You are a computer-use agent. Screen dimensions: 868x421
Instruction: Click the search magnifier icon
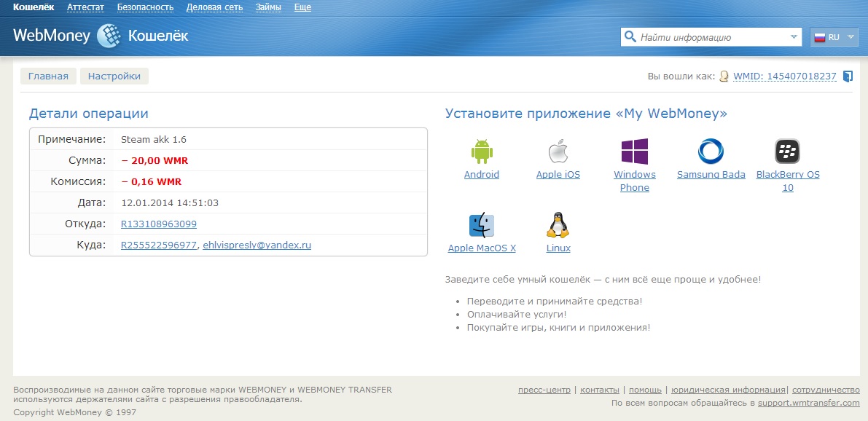click(630, 37)
